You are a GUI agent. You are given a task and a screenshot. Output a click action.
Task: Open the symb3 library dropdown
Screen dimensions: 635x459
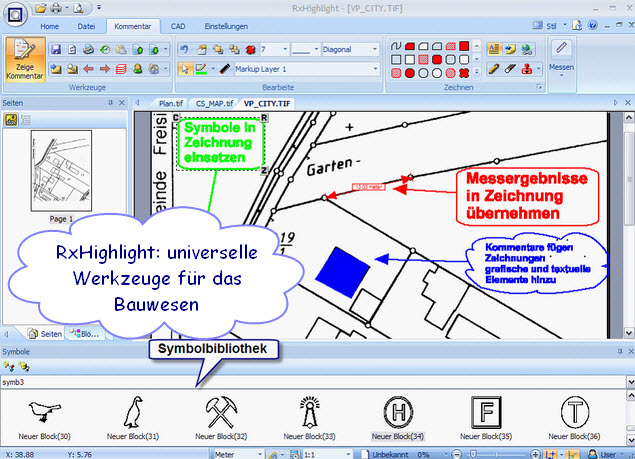(x=628, y=382)
